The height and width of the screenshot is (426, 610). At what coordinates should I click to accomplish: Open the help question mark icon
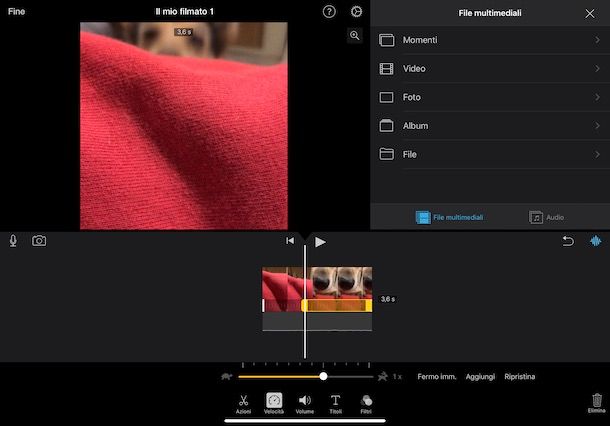click(x=329, y=12)
